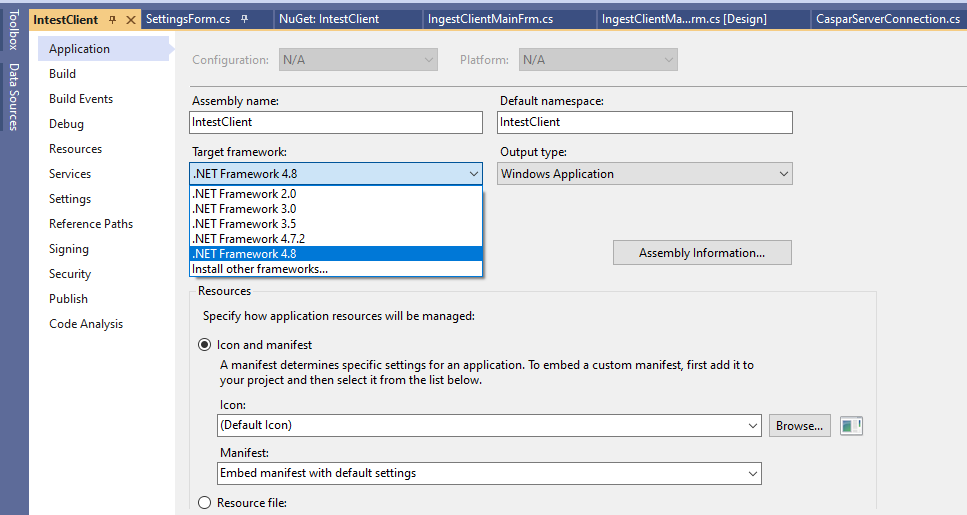The image size is (967, 515).
Task: Pin the SettingsForm.cs tab
Action: coord(244,19)
